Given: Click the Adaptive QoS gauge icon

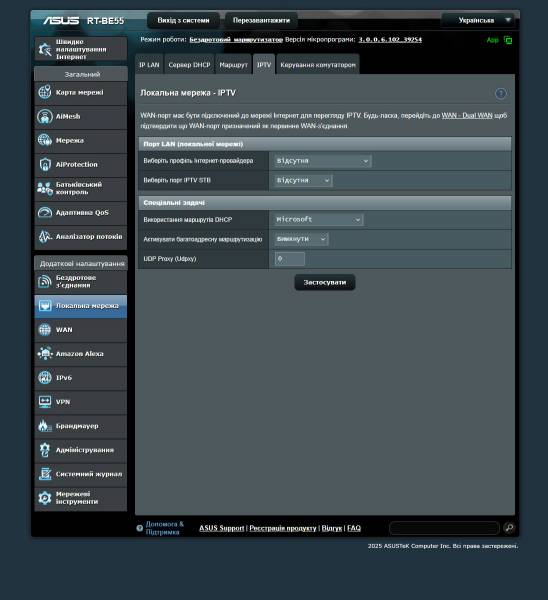Looking at the screenshot, I should coord(45,212).
